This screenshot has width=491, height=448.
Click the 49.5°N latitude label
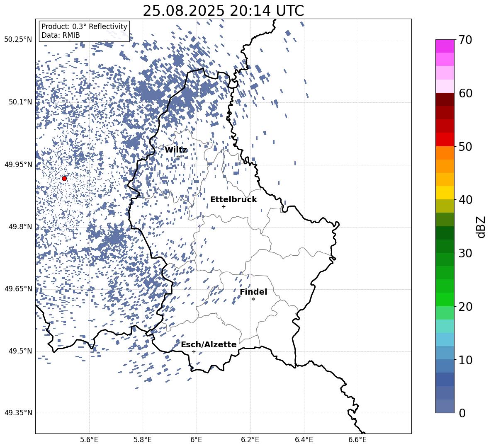coord(20,351)
